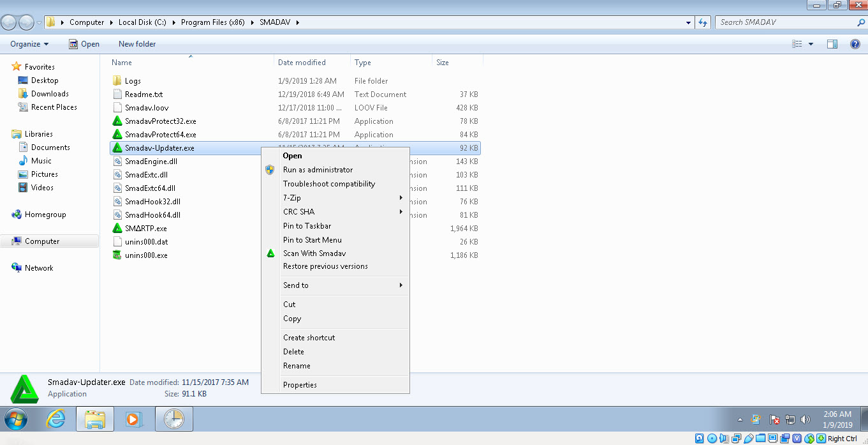This screenshot has width=868, height=445.
Task: Select Troubleshoot compatibility
Action: [335, 184]
